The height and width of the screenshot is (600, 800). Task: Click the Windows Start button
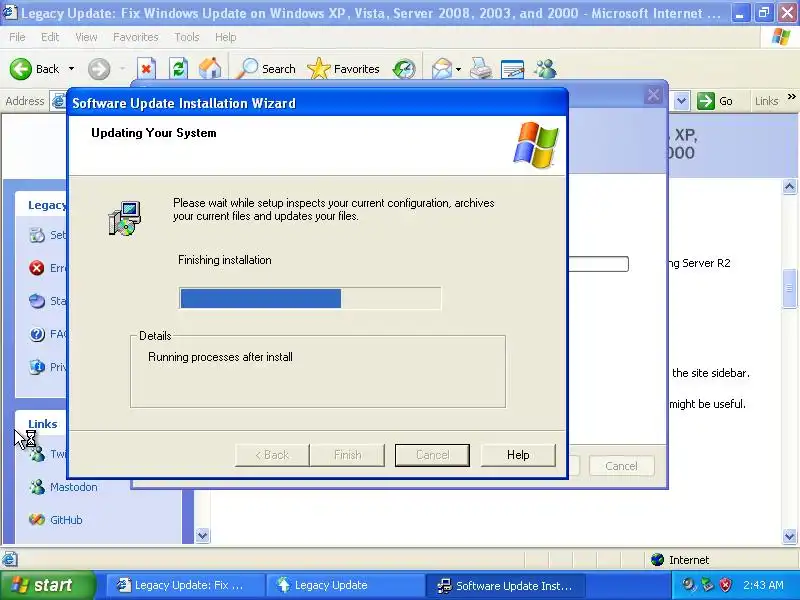[x=46, y=585]
